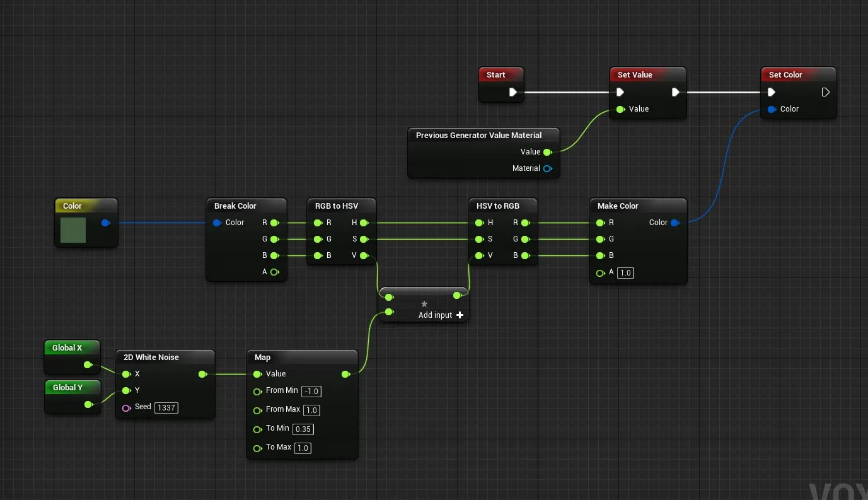Click the Set Value execution input arrow
868x500 pixels.
click(x=620, y=92)
